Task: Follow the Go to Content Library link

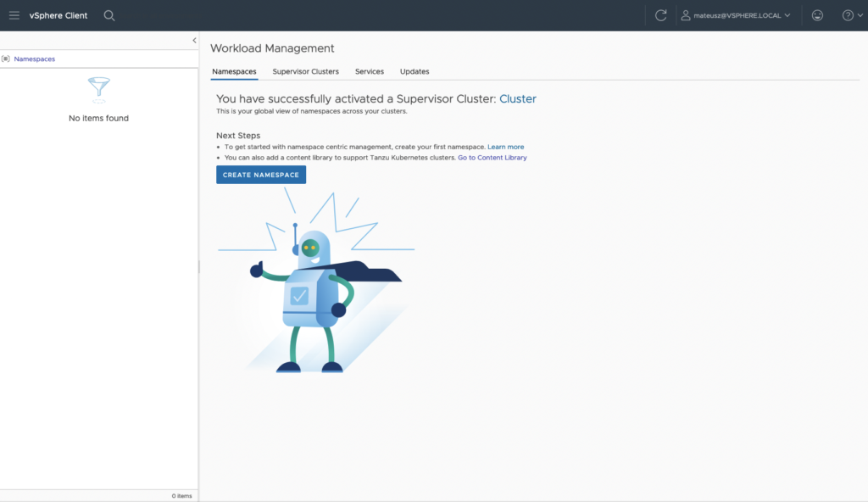Action: click(x=492, y=157)
